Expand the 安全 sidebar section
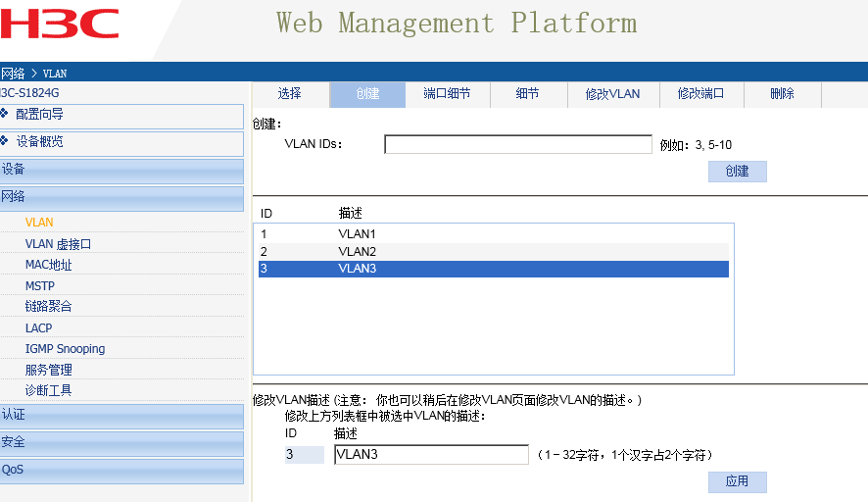 pos(121,443)
